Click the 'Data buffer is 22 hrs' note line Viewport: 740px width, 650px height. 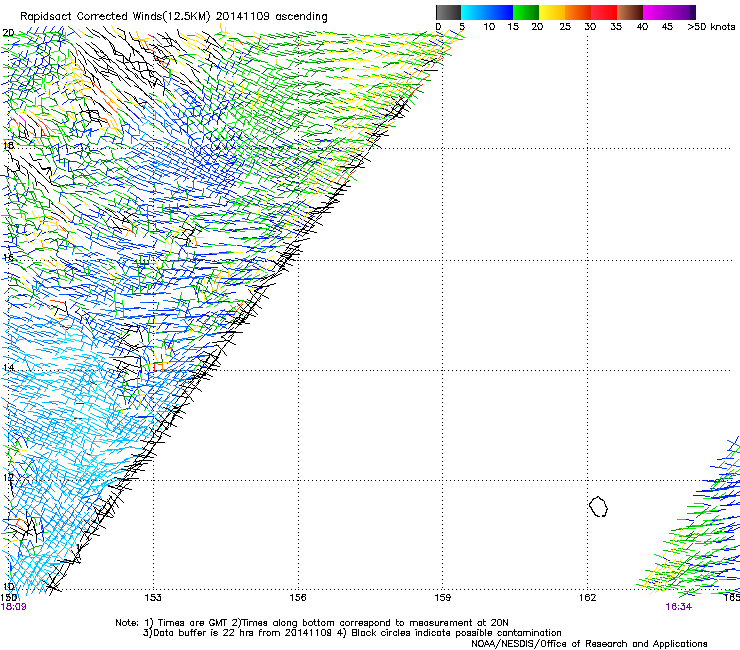pos(352,633)
